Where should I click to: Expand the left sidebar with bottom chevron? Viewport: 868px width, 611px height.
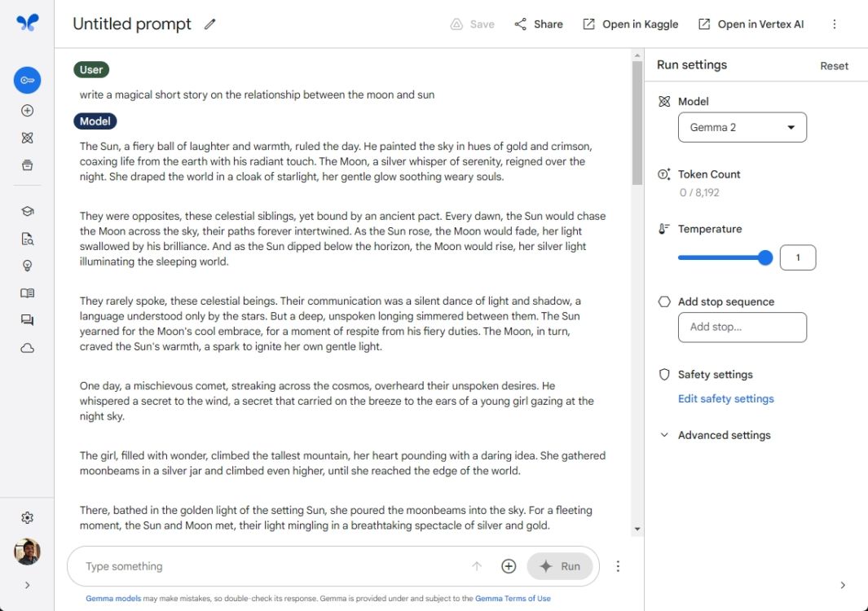tap(27, 585)
